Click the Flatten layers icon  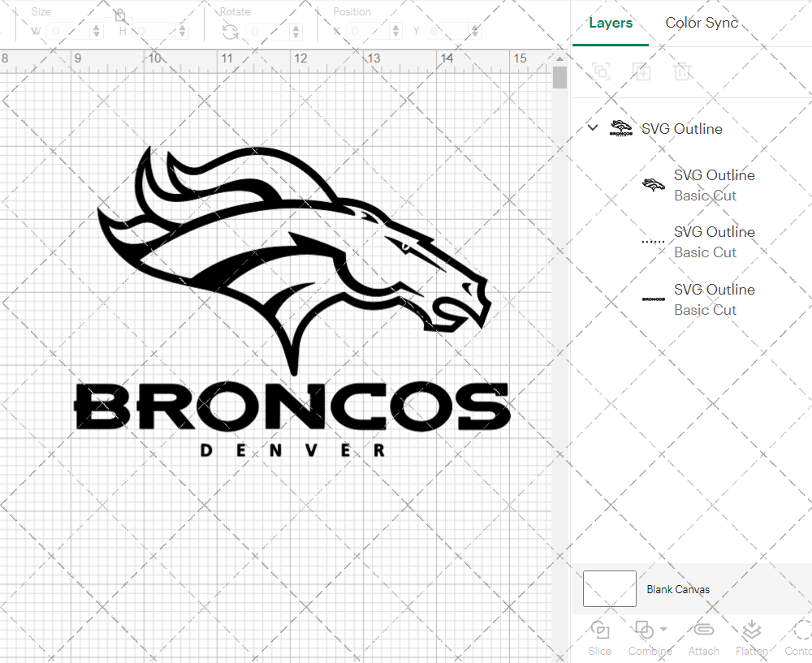[751, 631]
